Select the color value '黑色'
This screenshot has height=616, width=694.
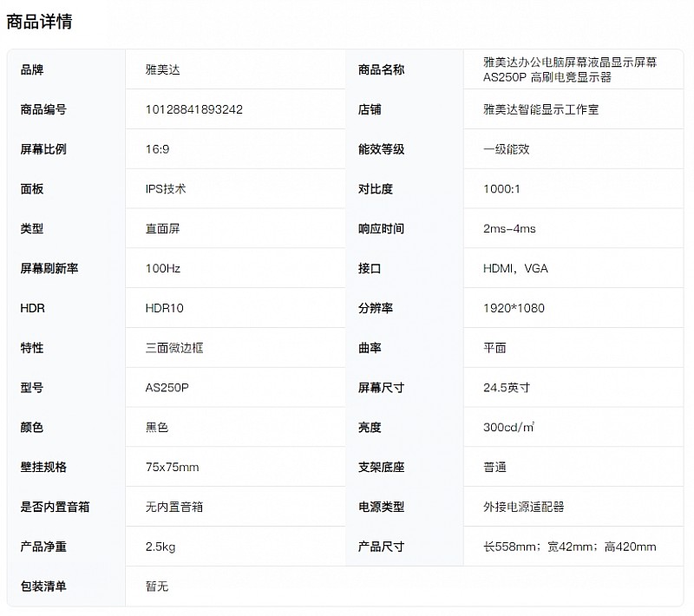(x=157, y=428)
